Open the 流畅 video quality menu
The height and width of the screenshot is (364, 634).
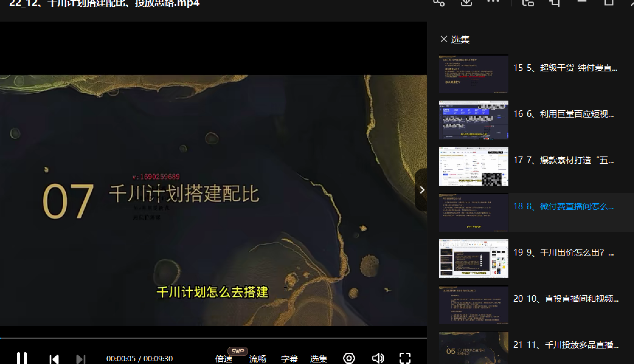point(258,359)
